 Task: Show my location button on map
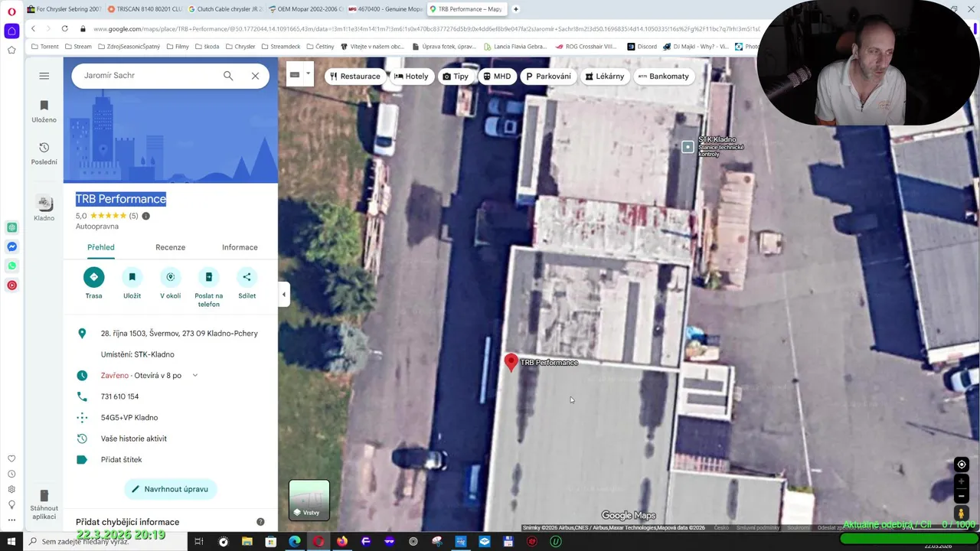pos(962,465)
